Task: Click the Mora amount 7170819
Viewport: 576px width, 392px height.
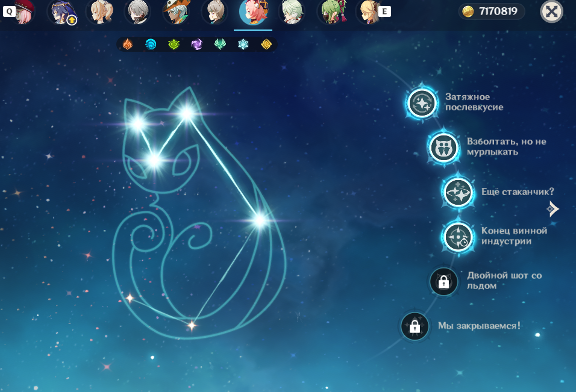Action: 498,11
